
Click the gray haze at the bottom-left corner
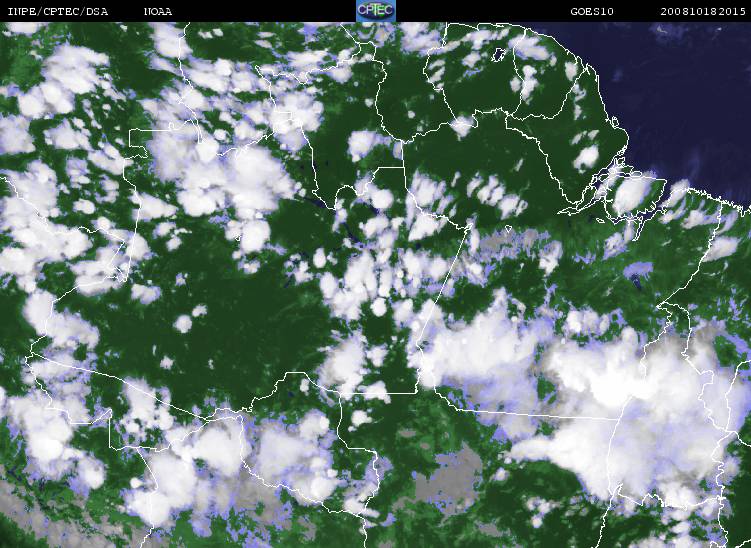(29, 510)
